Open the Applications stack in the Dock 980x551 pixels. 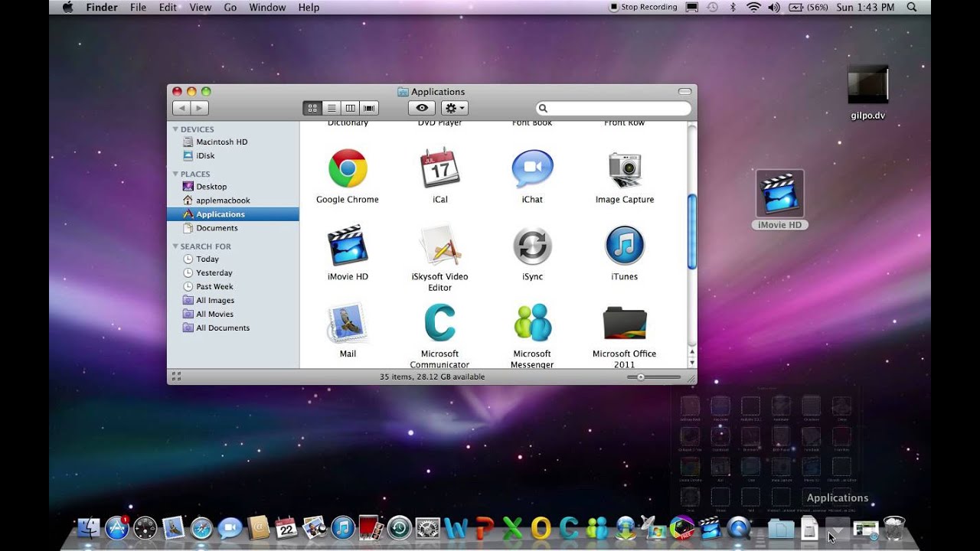pyautogui.click(x=837, y=528)
